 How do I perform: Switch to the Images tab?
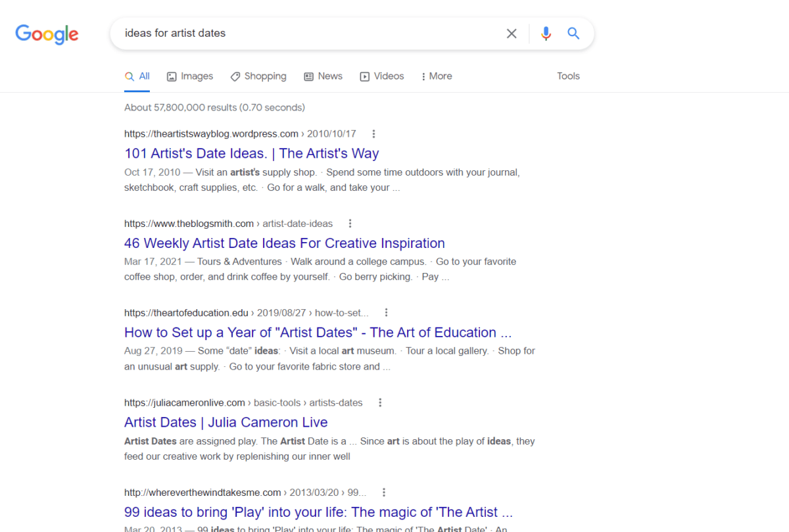click(x=189, y=76)
